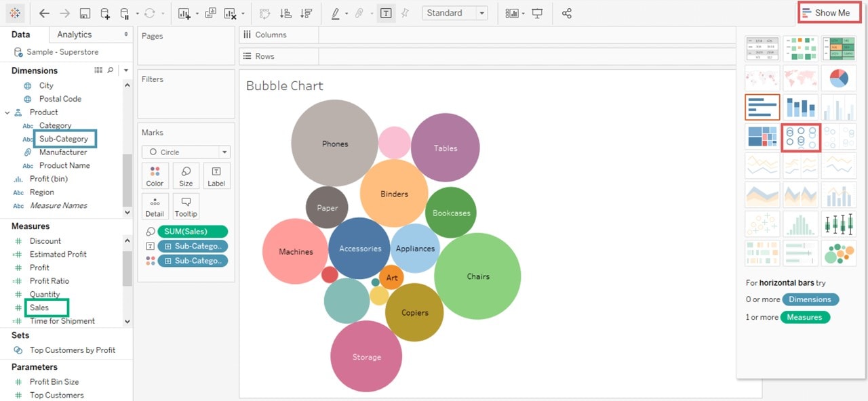The width and height of the screenshot is (868, 401).
Task: Collapse the Product dimension hierarchy
Action: point(9,112)
